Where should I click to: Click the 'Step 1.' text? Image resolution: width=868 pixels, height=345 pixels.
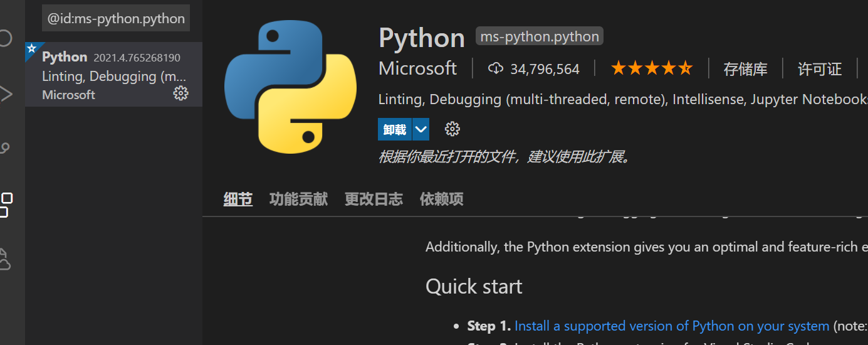click(489, 326)
